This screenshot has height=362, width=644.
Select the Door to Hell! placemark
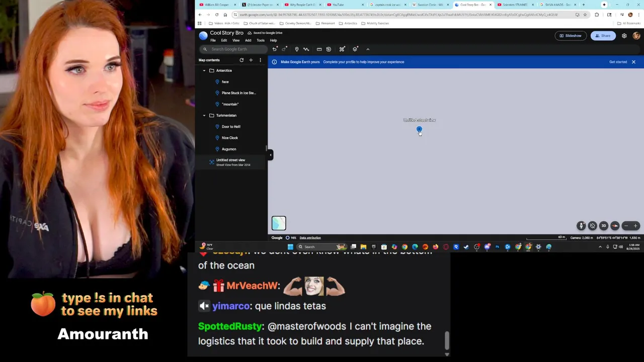point(231,127)
